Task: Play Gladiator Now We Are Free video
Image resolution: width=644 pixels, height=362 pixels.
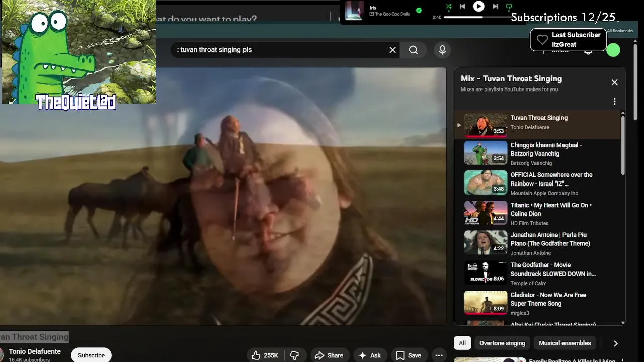Action: click(538, 303)
